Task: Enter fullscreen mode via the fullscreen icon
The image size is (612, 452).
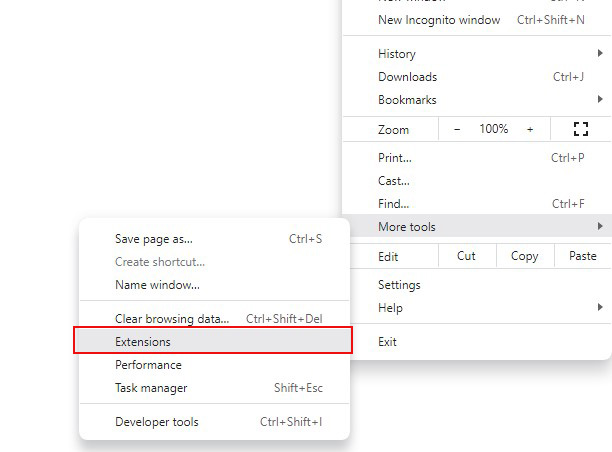Action: [581, 129]
